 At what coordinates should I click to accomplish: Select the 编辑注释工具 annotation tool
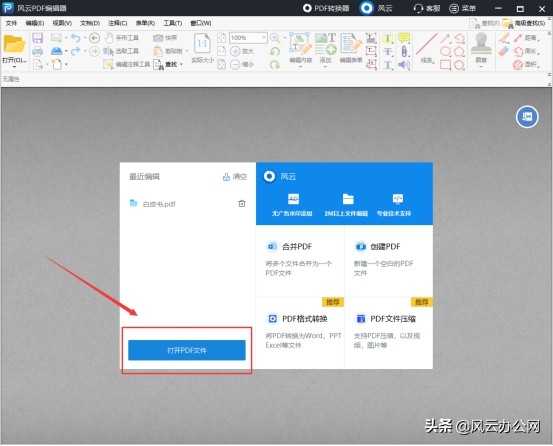(x=127, y=64)
